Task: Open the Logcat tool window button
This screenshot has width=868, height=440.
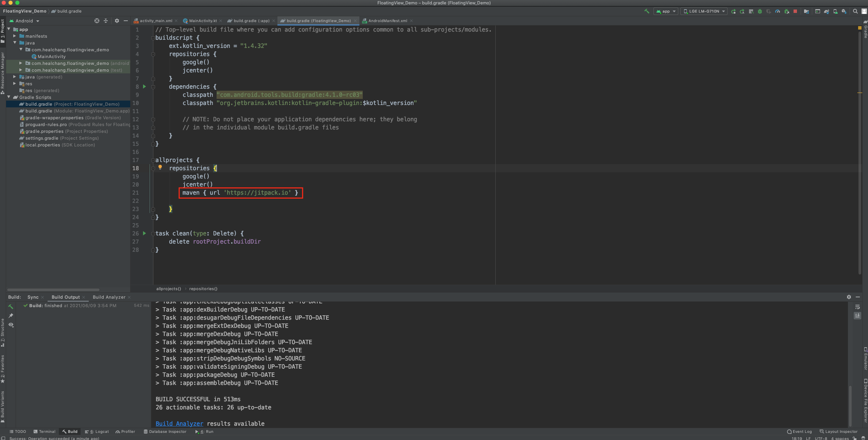Action: point(97,432)
